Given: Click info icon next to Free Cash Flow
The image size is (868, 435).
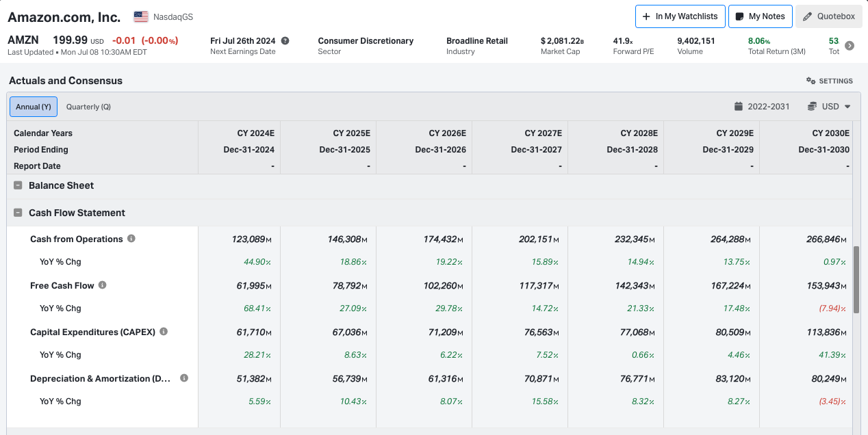Looking at the screenshot, I should pyautogui.click(x=102, y=285).
